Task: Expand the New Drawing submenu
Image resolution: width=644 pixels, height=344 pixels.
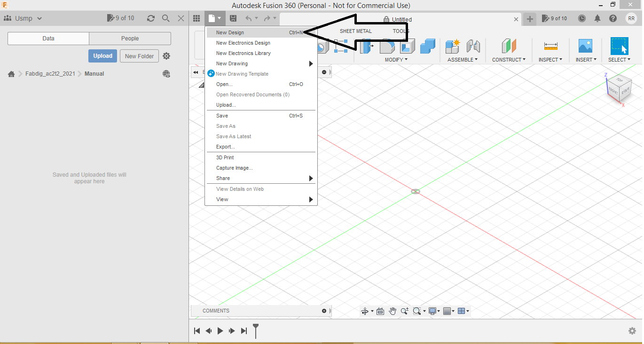Action: (311, 64)
